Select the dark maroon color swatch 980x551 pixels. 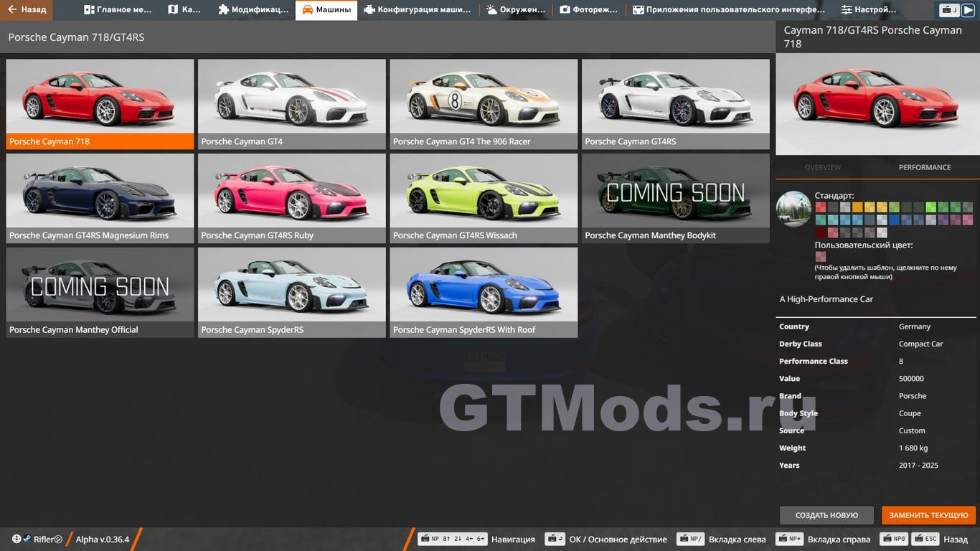[x=820, y=232]
